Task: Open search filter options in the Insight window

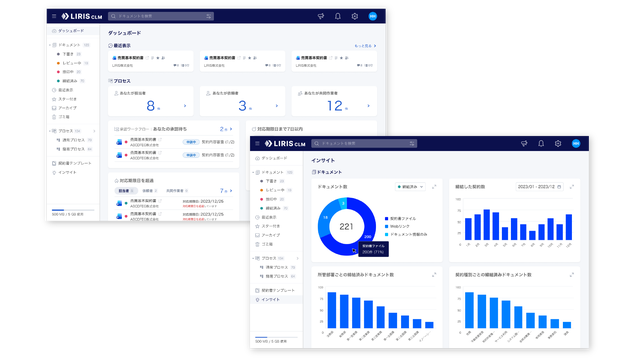Action: pyautogui.click(x=412, y=144)
